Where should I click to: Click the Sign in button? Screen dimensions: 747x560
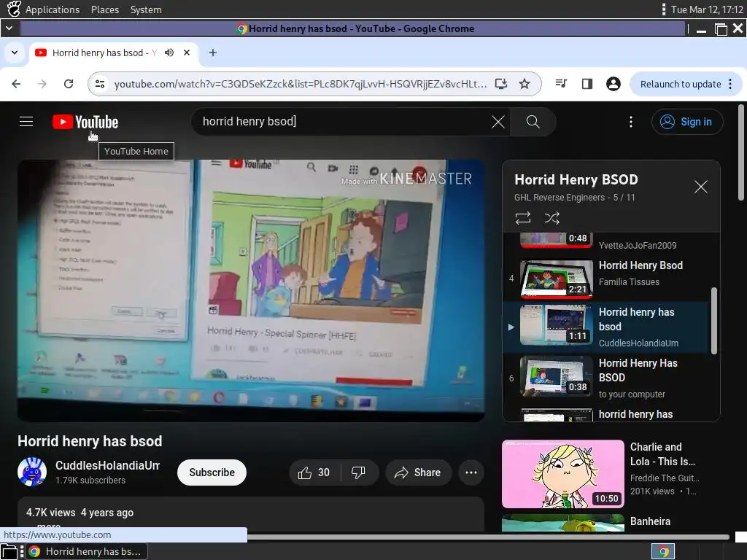coord(687,122)
